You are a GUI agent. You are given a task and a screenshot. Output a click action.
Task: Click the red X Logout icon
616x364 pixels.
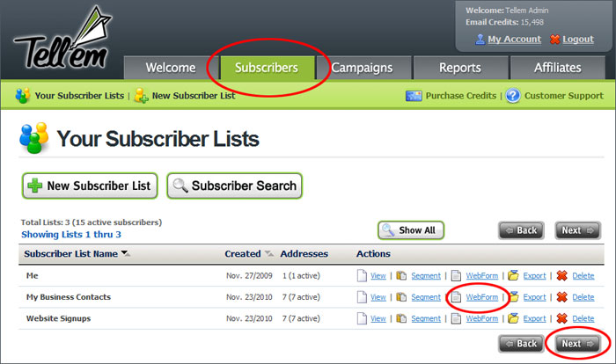pyautogui.click(x=554, y=39)
